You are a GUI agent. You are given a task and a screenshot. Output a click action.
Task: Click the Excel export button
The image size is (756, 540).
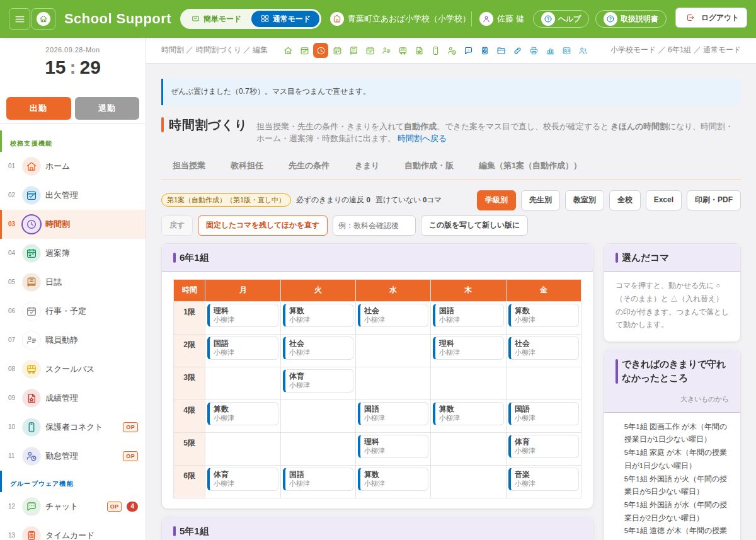click(663, 200)
